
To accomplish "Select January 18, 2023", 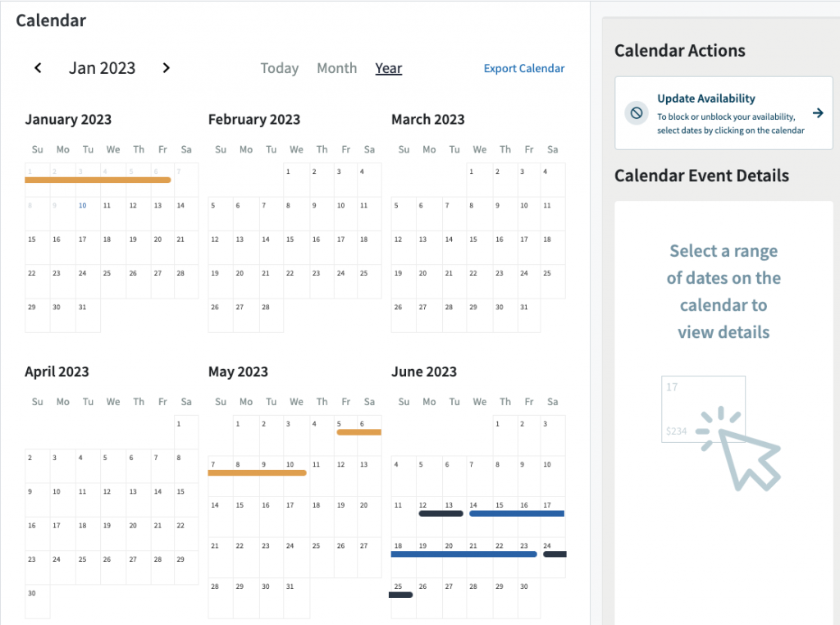I will click(113, 248).
